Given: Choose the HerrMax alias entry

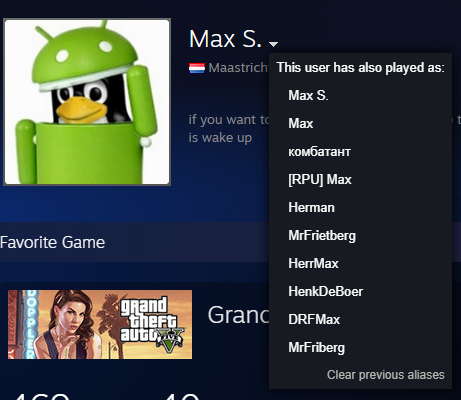Looking at the screenshot, I should pyautogui.click(x=313, y=264).
